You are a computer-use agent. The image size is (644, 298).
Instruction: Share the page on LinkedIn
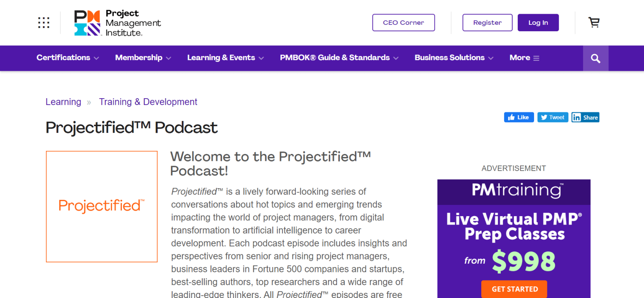(585, 117)
